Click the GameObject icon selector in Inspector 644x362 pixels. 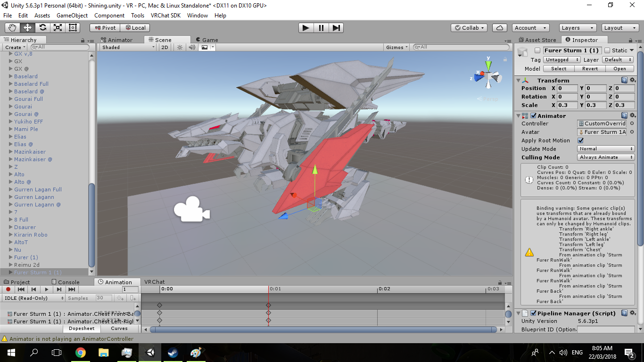[524, 51]
